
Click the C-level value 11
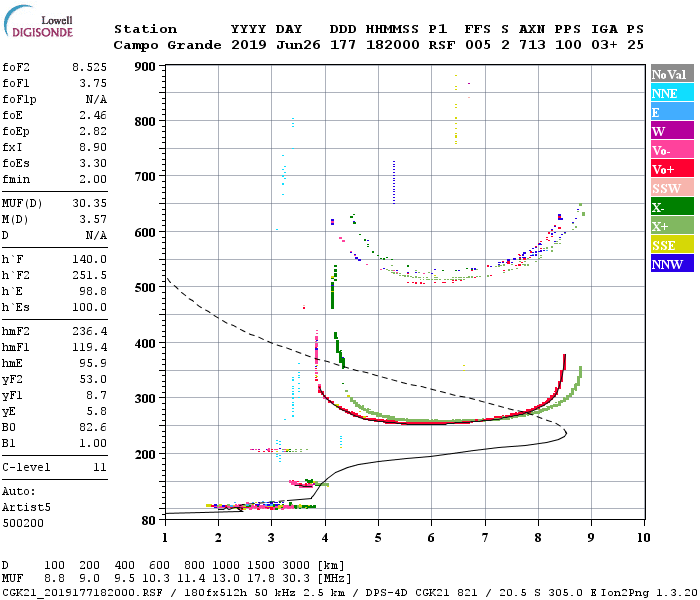[x=100, y=468]
